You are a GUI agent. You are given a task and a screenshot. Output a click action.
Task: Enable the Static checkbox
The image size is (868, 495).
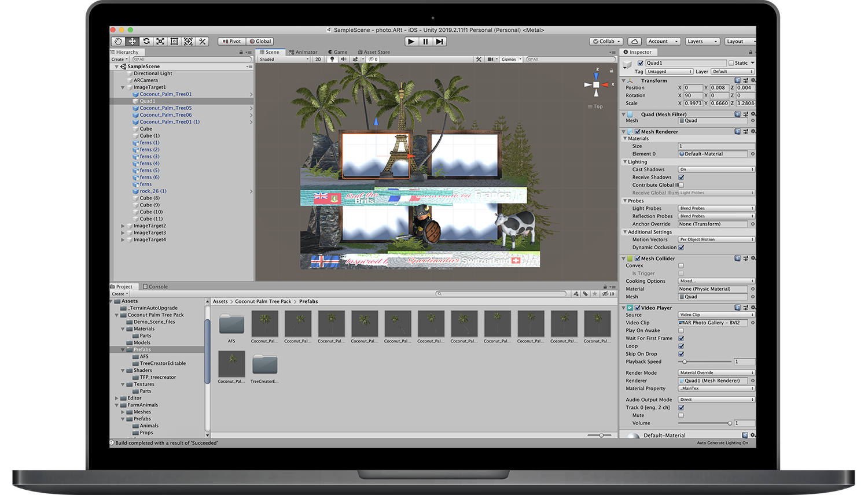[x=731, y=63]
